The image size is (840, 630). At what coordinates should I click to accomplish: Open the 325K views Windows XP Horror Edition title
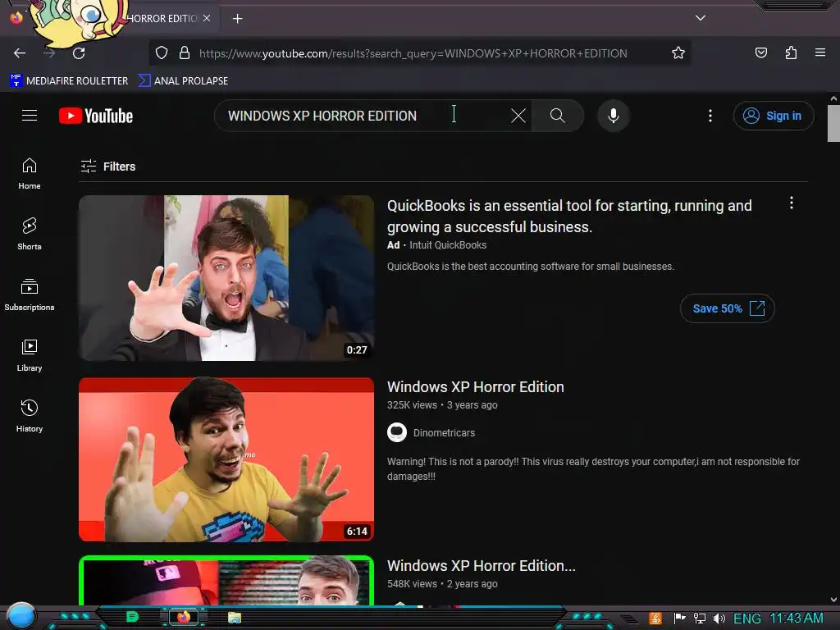tap(476, 387)
